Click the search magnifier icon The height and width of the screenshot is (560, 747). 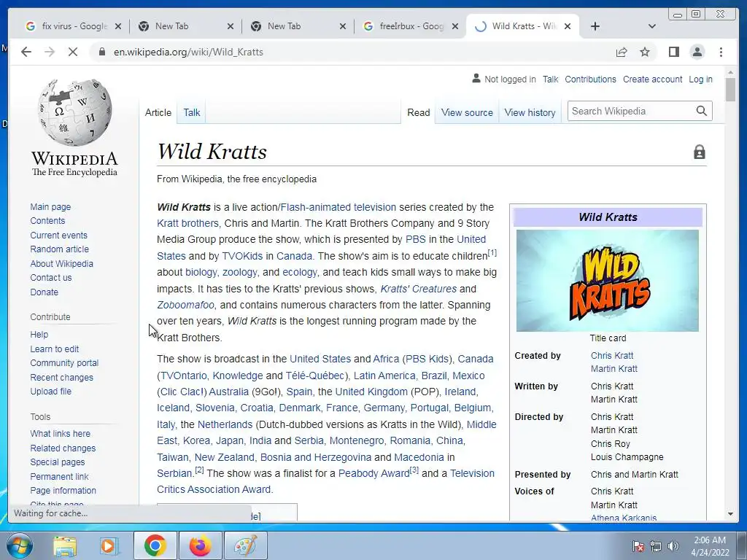tap(701, 111)
